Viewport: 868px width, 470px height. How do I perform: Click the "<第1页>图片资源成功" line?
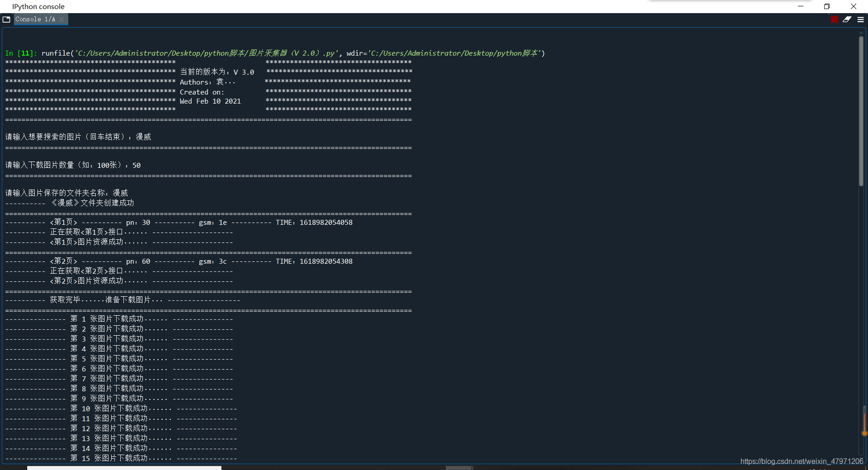point(119,242)
